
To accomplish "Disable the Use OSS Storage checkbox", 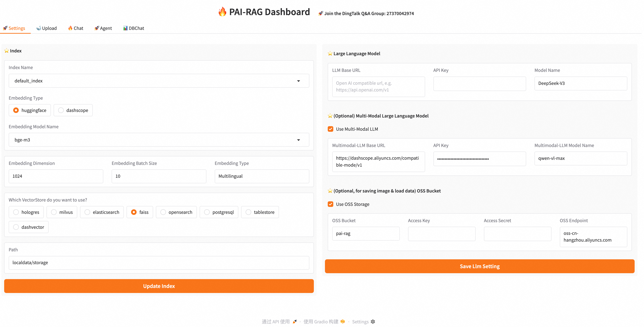I will tap(331, 204).
